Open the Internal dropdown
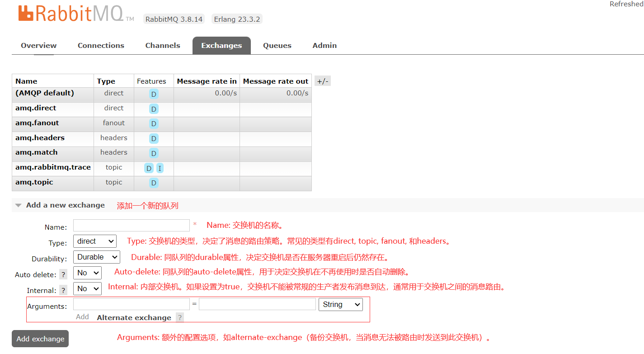The image size is (644, 354). point(88,289)
